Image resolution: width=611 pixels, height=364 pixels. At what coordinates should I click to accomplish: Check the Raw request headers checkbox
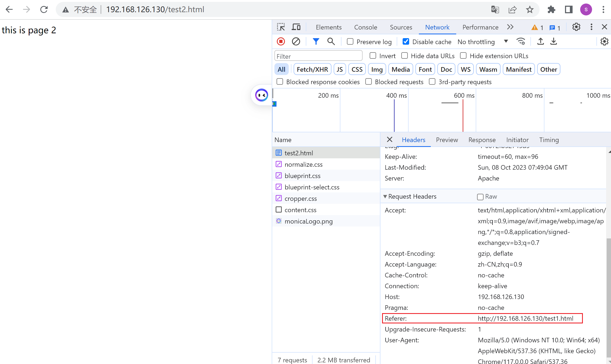(480, 197)
